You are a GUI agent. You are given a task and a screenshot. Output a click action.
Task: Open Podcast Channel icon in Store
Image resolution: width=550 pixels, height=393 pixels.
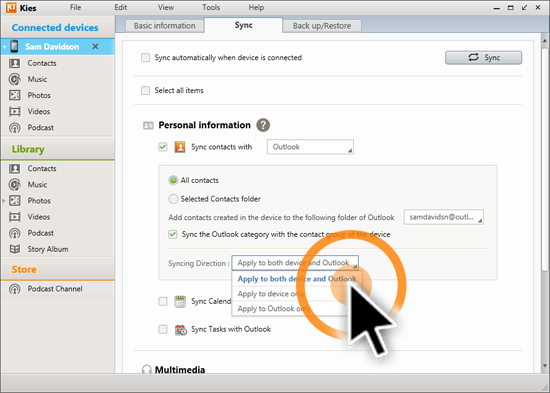pyautogui.click(x=14, y=289)
